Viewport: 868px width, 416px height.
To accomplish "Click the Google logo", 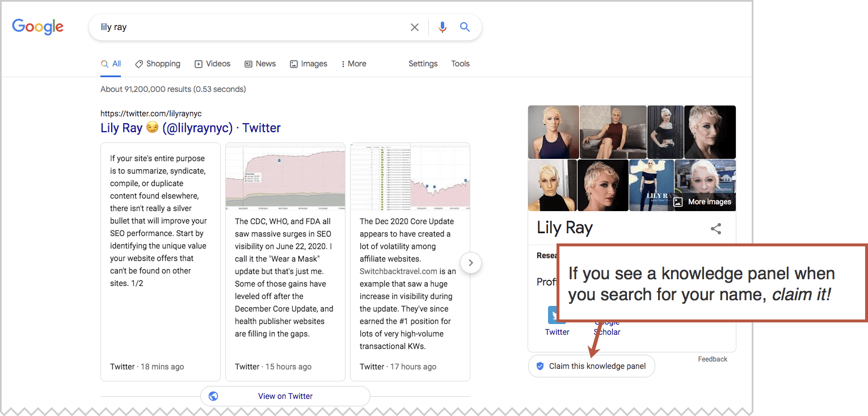I will (38, 27).
